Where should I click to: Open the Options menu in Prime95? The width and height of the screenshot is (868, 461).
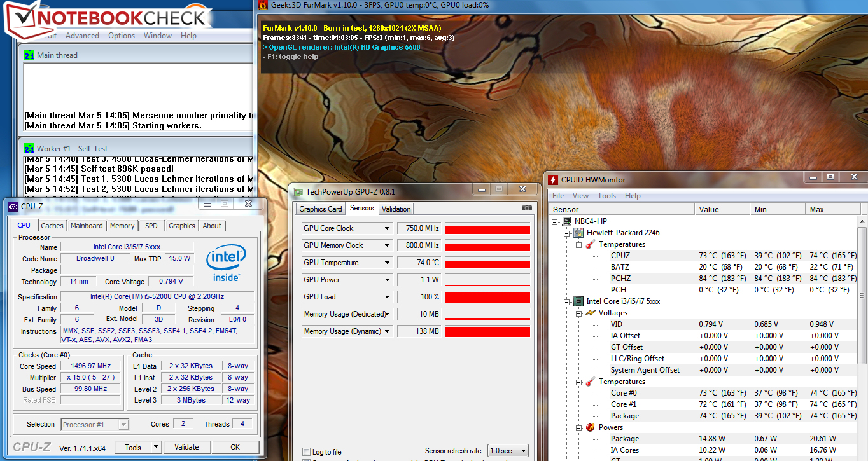122,36
